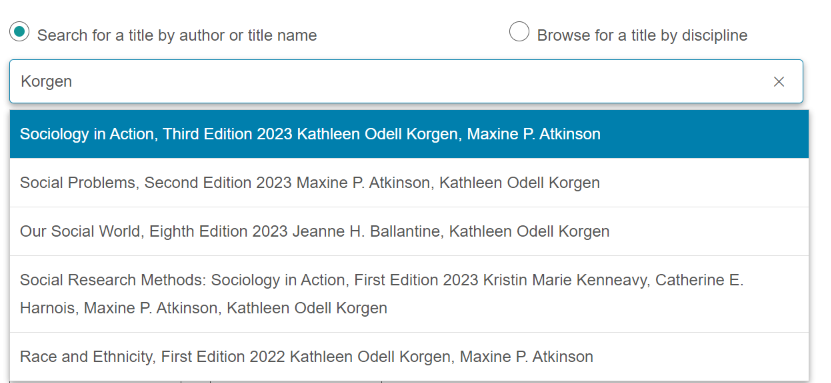The width and height of the screenshot is (831, 383).
Task: Pick the highlighted blue suggestion row
Action: [x=409, y=134]
